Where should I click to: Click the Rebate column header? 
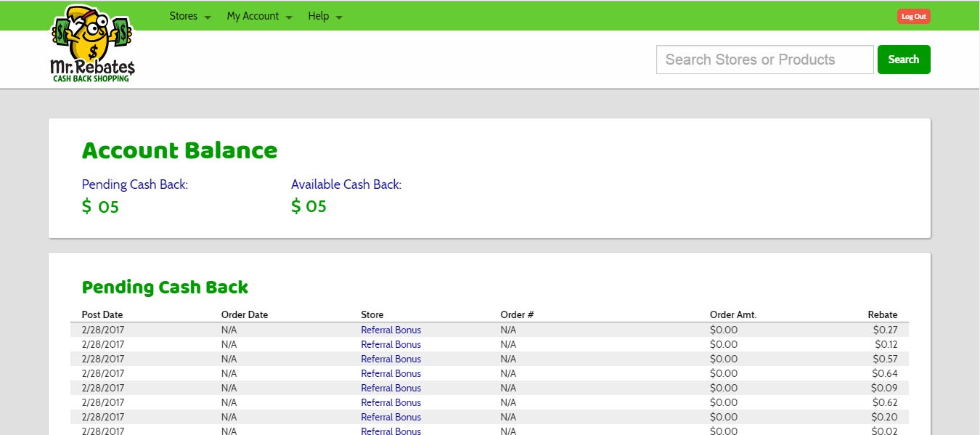click(x=882, y=314)
